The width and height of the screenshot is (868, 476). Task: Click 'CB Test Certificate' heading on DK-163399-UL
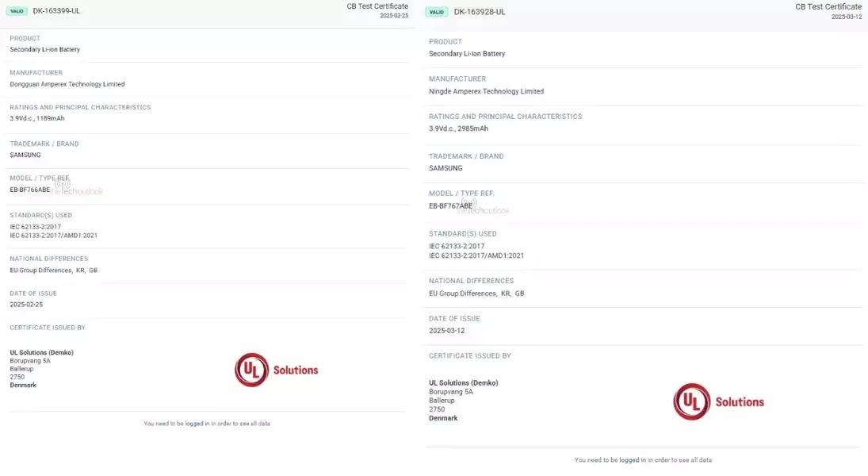377,6
